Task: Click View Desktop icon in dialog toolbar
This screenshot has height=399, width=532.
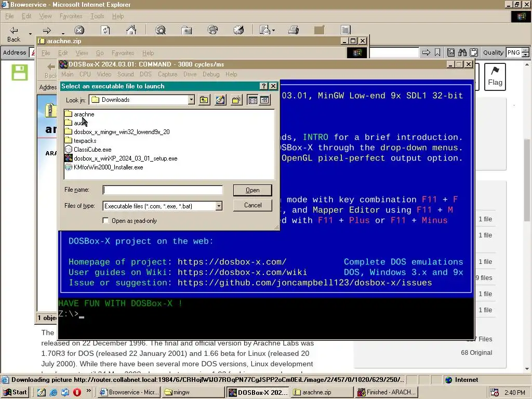Action: (x=220, y=100)
